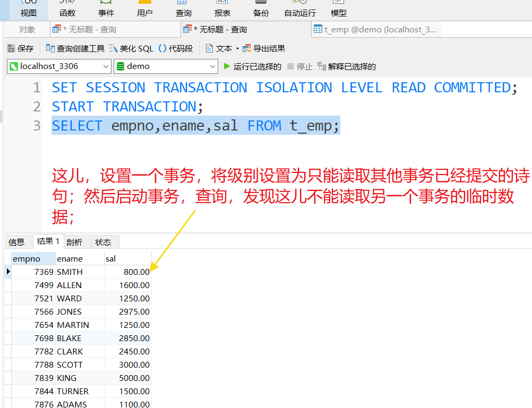Open the 查询 (Query) toolbar item
532x408 pixels.
coord(184,10)
